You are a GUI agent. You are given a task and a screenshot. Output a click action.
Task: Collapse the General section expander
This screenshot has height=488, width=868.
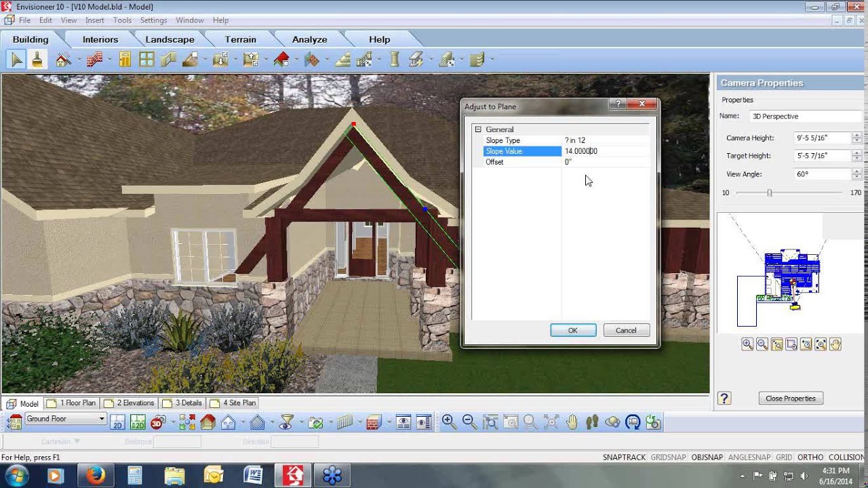pyautogui.click(x=477, y=129)
